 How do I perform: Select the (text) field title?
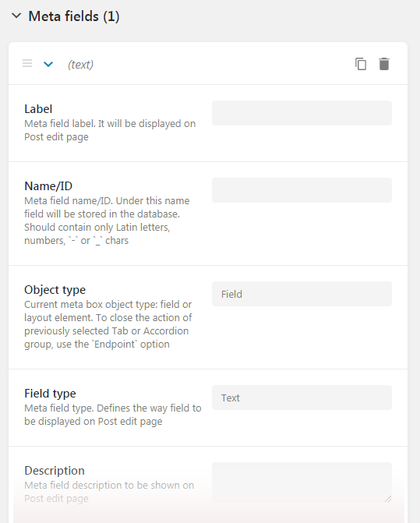point(81,65)
